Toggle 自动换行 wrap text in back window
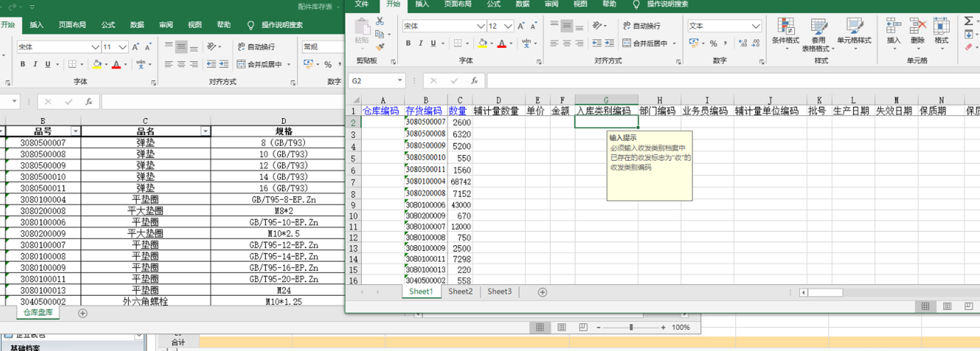Image resolution: width=980 pixels, height=351 pixels. click(256, 47)
